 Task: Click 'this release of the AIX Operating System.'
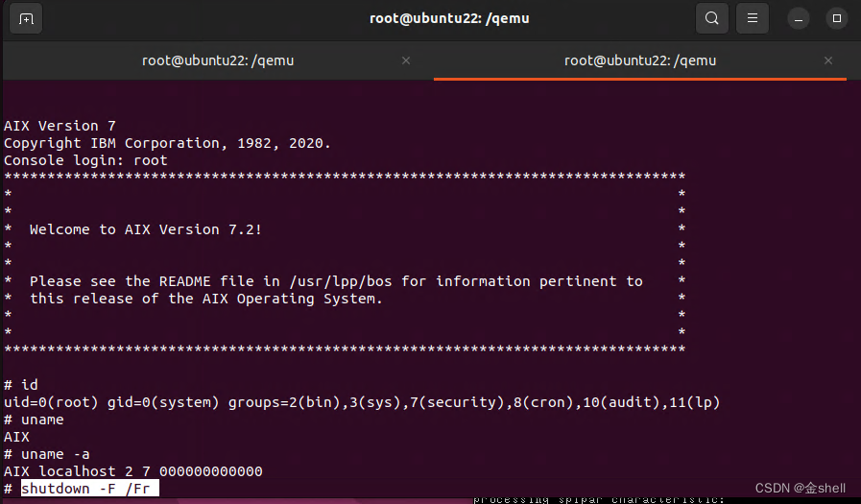tap(206, 299)
